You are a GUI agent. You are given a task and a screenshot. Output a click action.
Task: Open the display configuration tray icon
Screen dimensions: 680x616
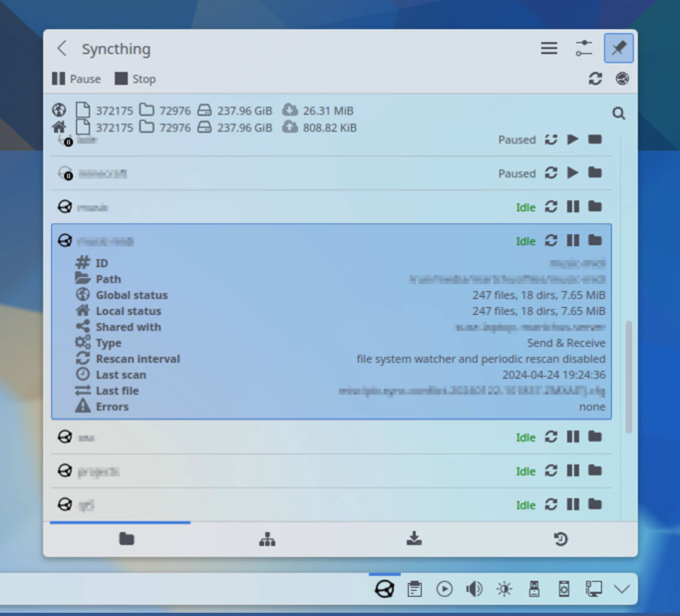[593, 589]
